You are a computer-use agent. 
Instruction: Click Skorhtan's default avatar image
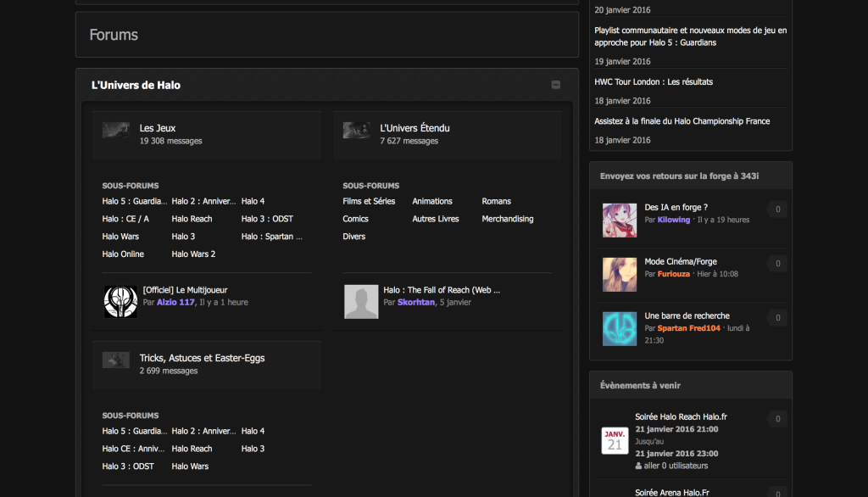(x=361, y=301)
